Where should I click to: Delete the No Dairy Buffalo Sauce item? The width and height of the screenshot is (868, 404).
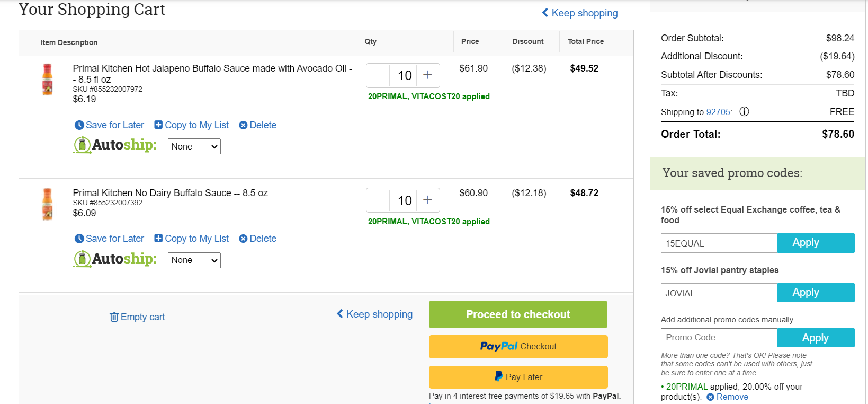point(257,239)
